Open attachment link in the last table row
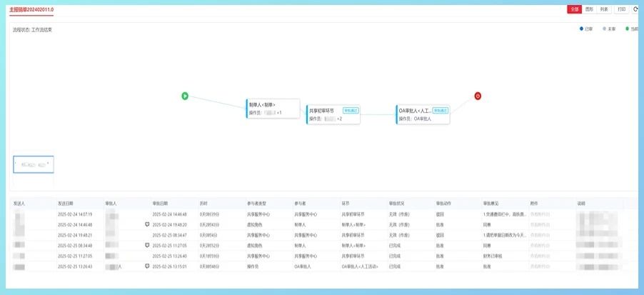 coord(540,266)
